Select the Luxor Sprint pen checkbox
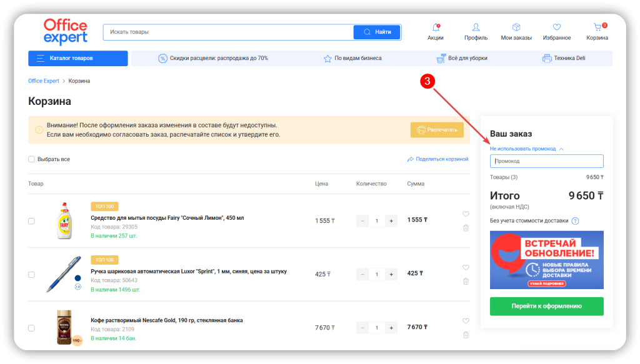This screenshot has height=364, width=640. coord(31,274)
